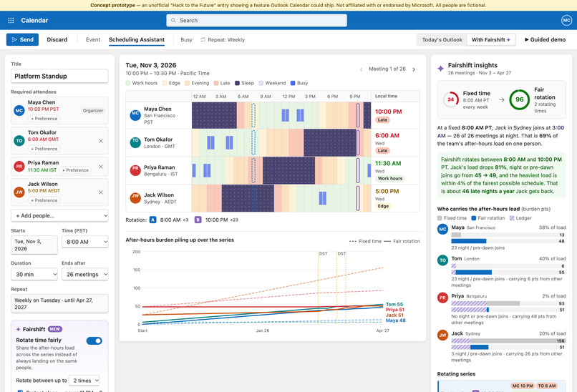The image size is (577, 392).
Task: Click the Organizer badge on Maya Chen
Action: pyautogui.click(x=93, y=111)
